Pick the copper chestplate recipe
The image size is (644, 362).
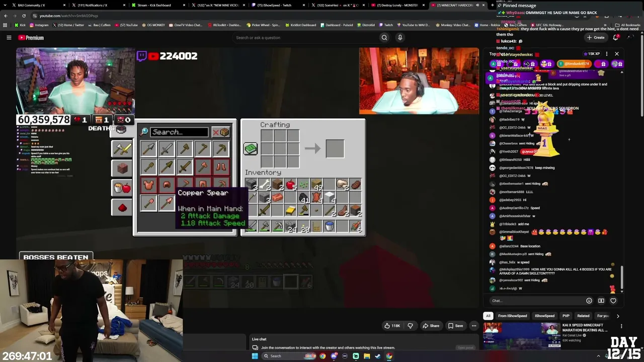pos(148,185)
